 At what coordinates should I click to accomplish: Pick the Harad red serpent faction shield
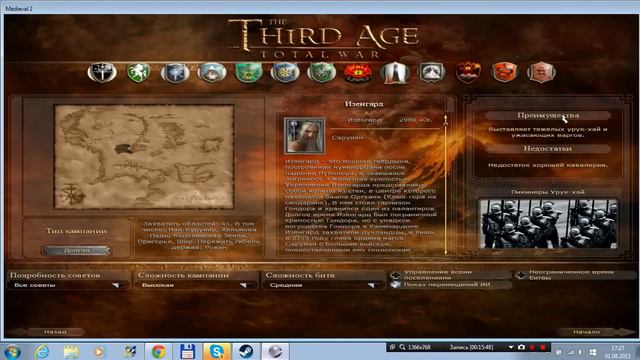click(504, 72)
